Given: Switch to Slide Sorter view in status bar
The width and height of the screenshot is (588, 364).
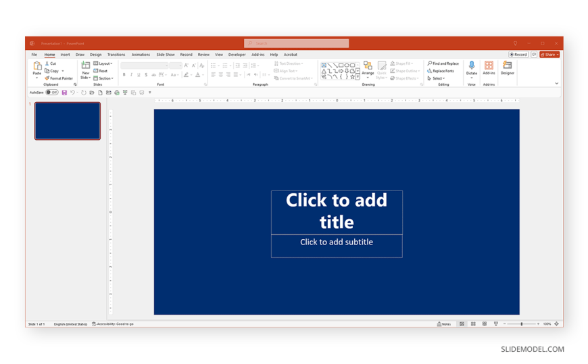Looking at the screenshot, I should point(473,324).
